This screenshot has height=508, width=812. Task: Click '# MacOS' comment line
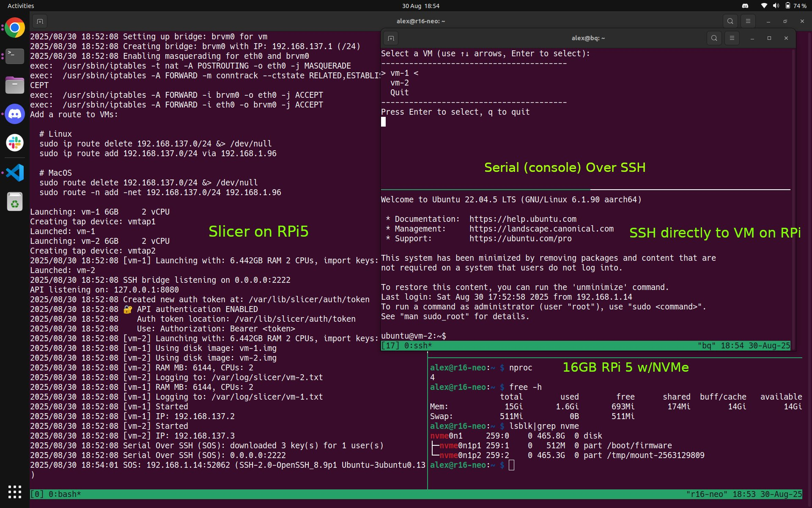[55, 173]
